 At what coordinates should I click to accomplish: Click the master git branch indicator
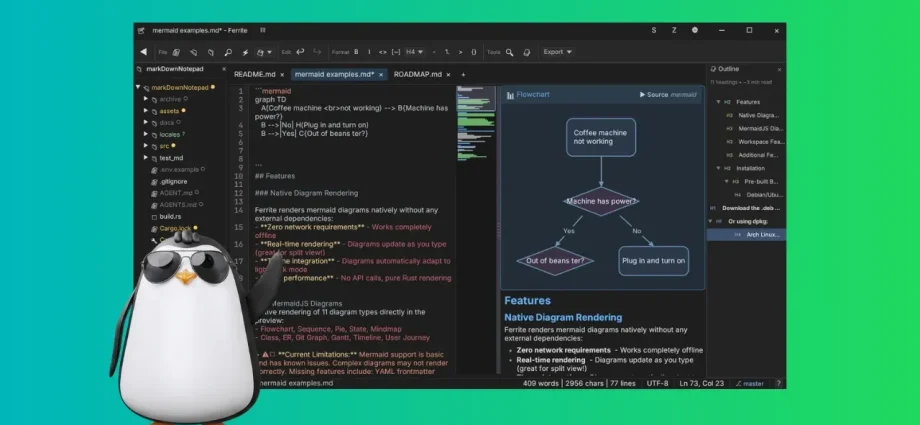750,383
